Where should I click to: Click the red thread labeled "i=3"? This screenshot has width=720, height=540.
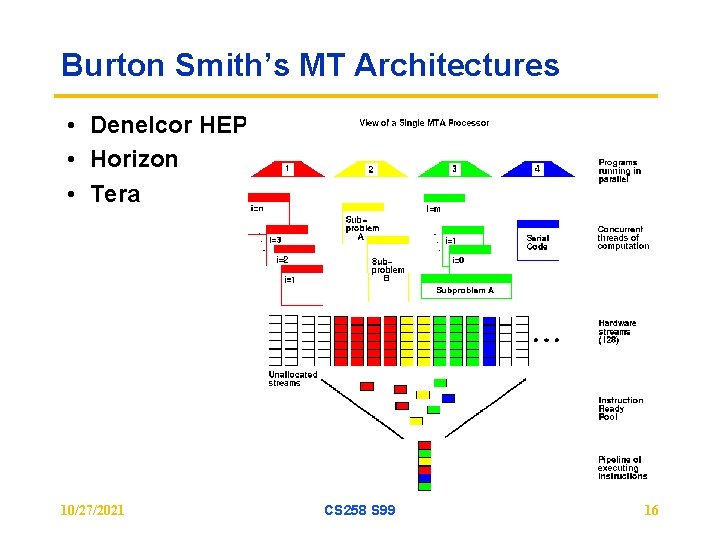(287, 234)
